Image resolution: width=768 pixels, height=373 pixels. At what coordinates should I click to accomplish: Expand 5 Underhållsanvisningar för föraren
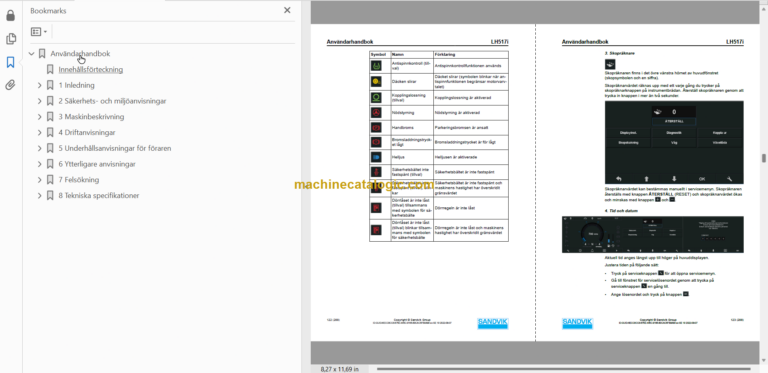coord(40,148)
